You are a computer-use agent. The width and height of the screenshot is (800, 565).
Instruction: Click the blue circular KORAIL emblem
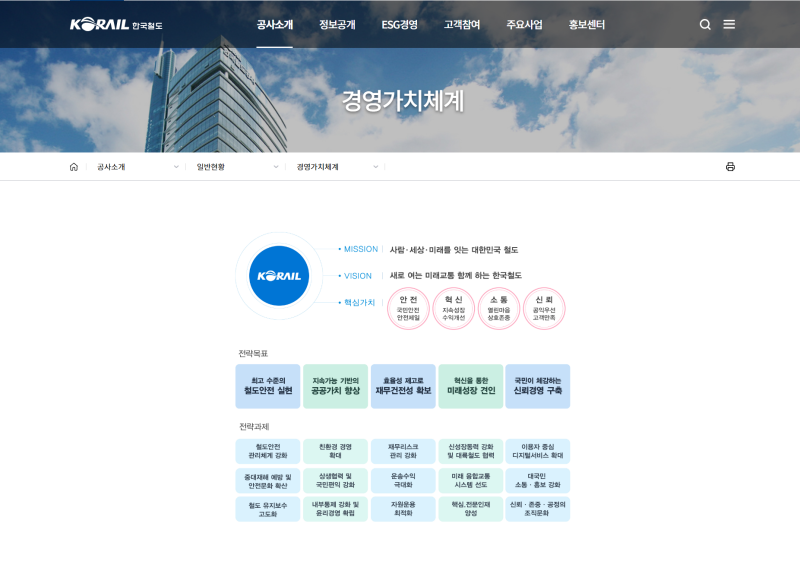(278, 275)
